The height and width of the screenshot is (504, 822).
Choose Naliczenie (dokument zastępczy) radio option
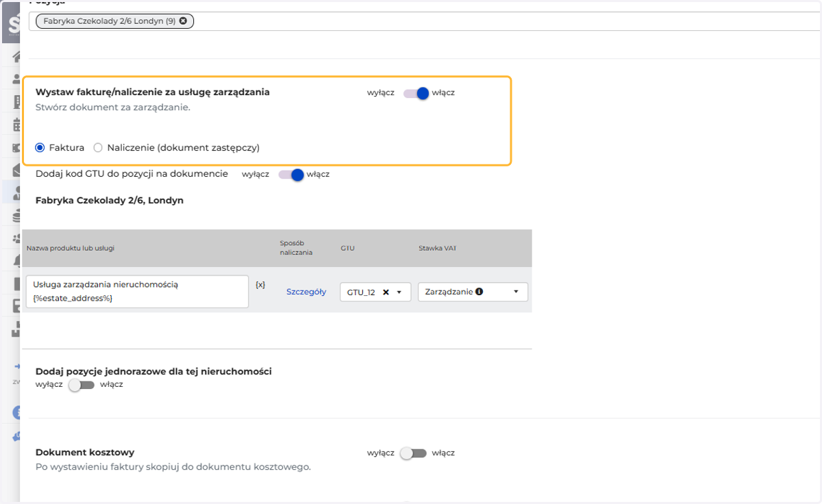[98, 147]
